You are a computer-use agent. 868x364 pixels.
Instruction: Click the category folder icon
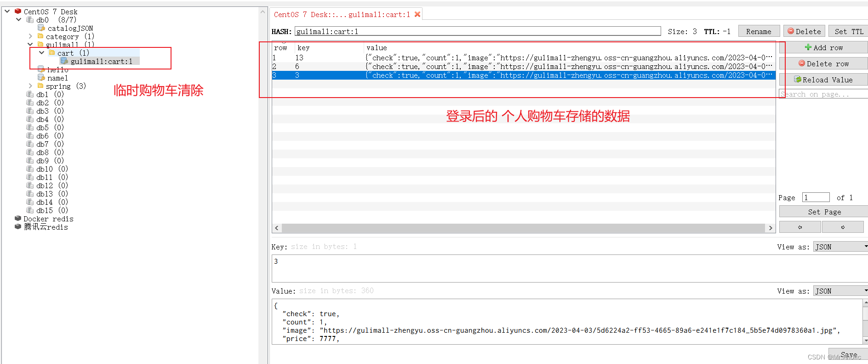(40, 36)
